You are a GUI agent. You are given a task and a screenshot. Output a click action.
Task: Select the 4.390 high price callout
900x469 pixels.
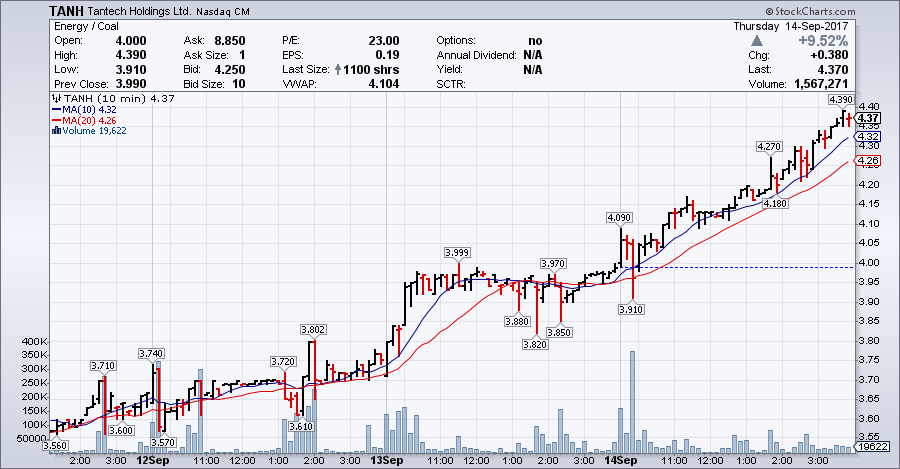pos(840,99)
